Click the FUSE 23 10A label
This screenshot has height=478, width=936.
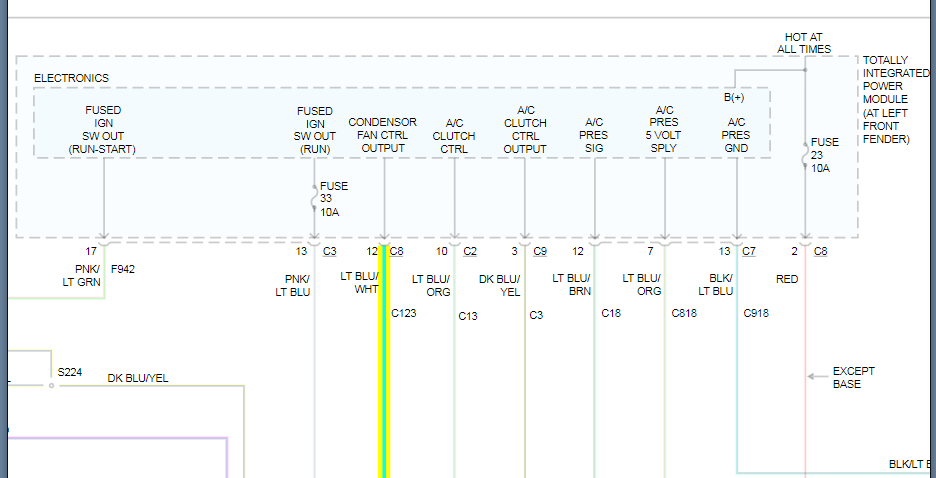[824, 155]
